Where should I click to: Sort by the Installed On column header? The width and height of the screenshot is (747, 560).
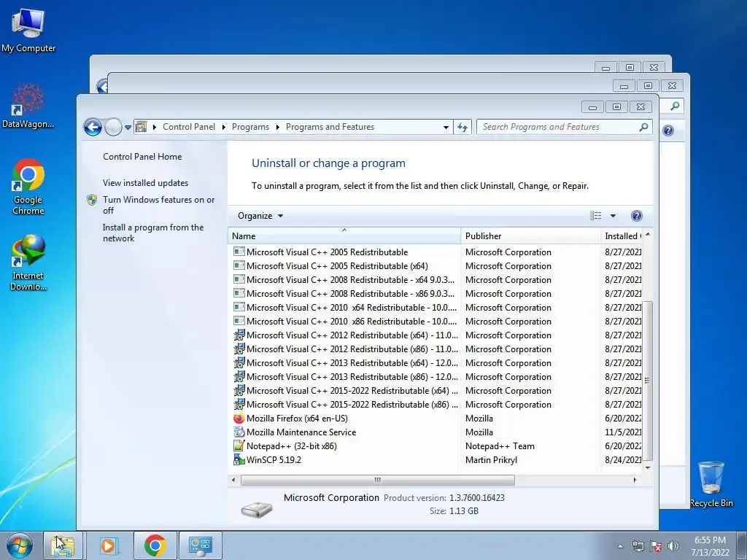(x=622, y=236)
